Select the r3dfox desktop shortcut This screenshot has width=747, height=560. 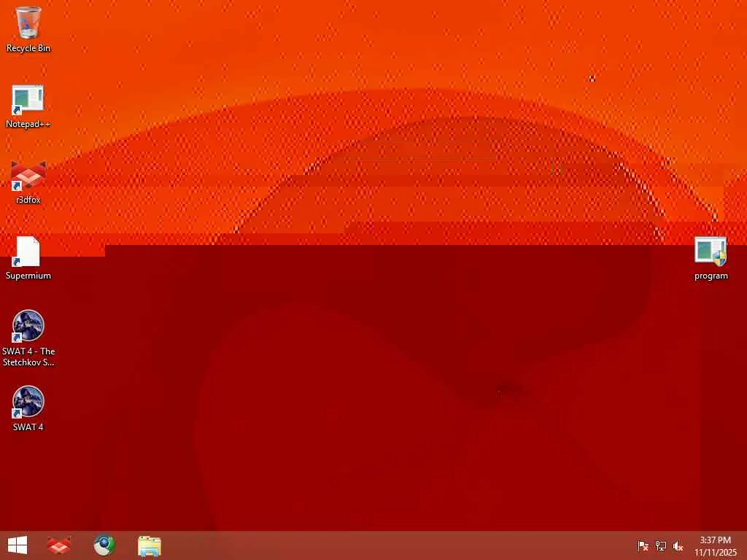coord(28,183)
